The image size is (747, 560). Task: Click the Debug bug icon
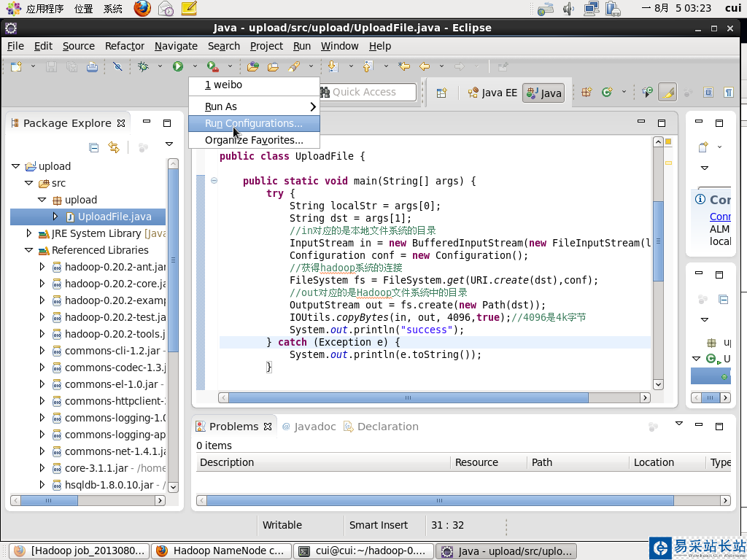(x=144, y=66)
